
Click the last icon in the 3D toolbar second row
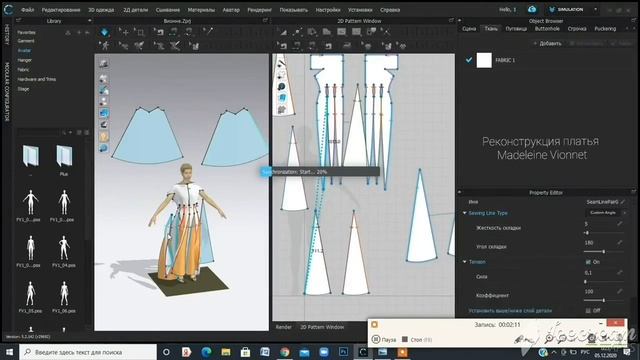click(193, 46)
